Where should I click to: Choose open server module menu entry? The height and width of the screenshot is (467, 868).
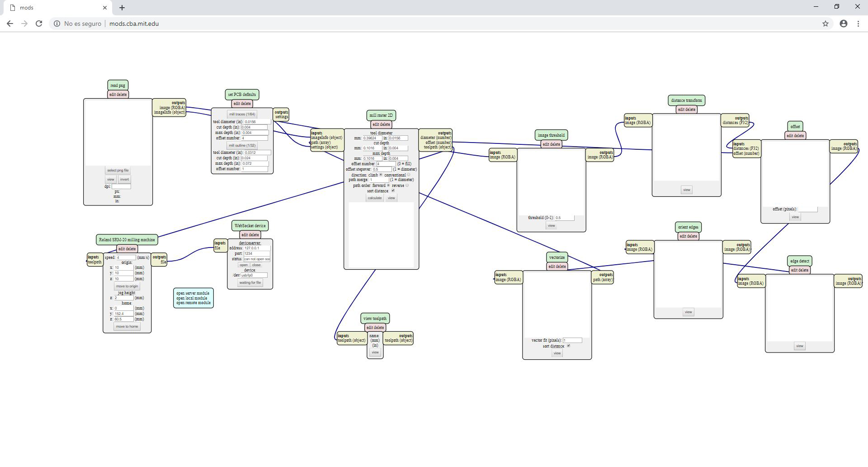coord(193,293)
